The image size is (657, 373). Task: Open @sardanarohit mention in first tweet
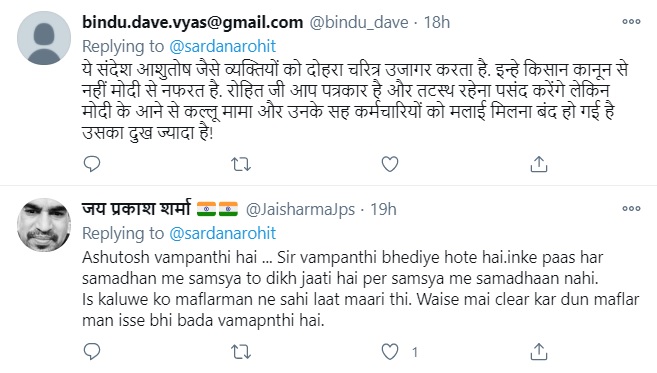pos(222,46)
